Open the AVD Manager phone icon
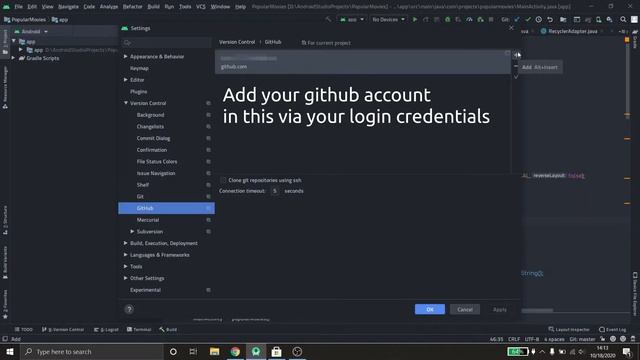The image size is (640, 360). click(x=598, y=19)
